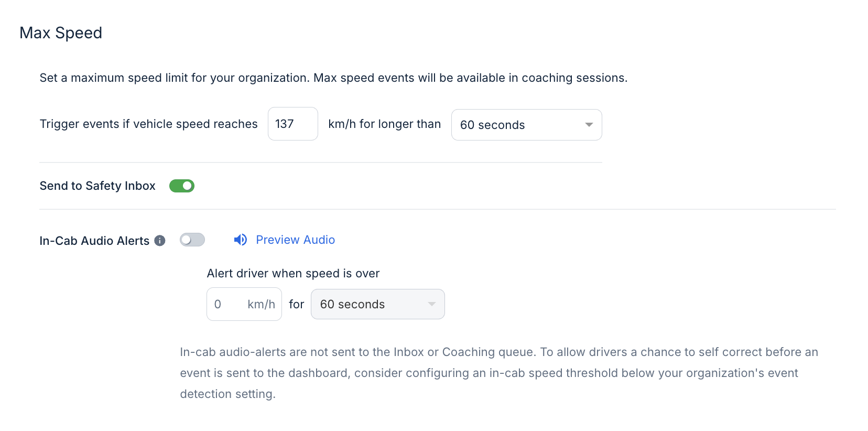Click the info icon beside In-Cab Audio Alerts
868x431 pixels.
point(160,241)
